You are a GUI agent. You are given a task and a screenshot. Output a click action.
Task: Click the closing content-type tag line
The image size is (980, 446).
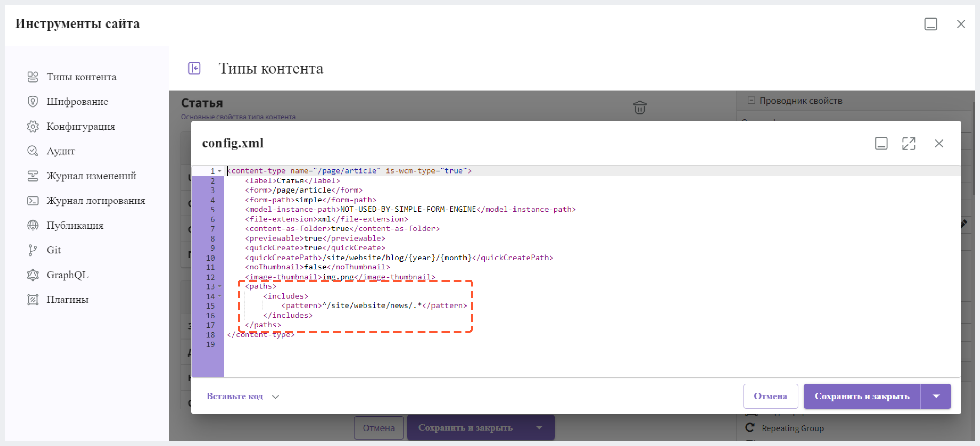(x=261, y=335)
